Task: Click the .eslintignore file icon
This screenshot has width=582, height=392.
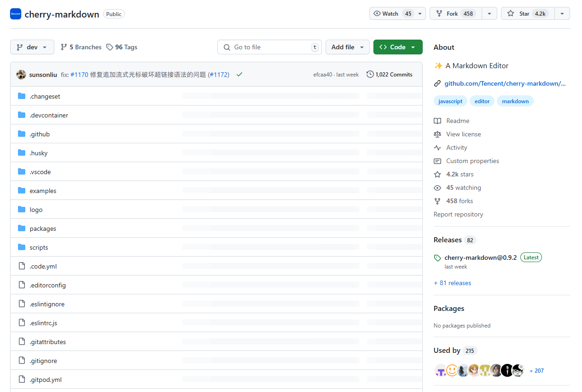Action: [x=22, y=304]
